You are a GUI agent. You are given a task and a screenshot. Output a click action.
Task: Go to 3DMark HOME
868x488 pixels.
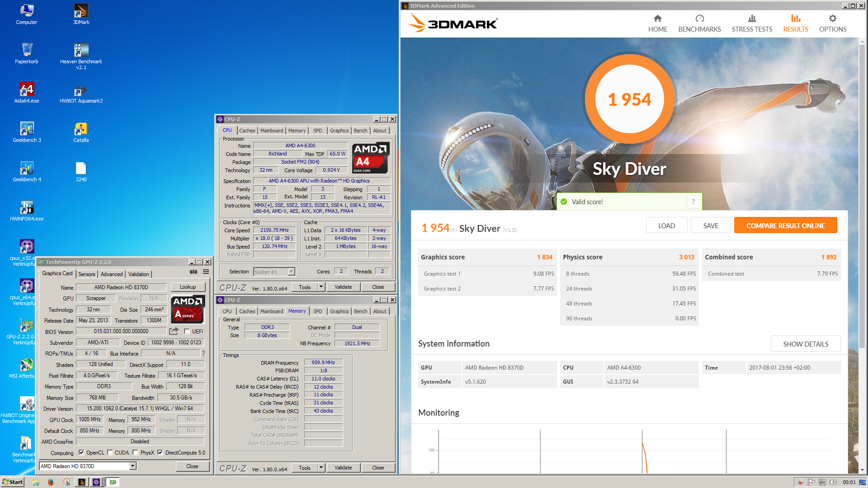click(657, 23)
